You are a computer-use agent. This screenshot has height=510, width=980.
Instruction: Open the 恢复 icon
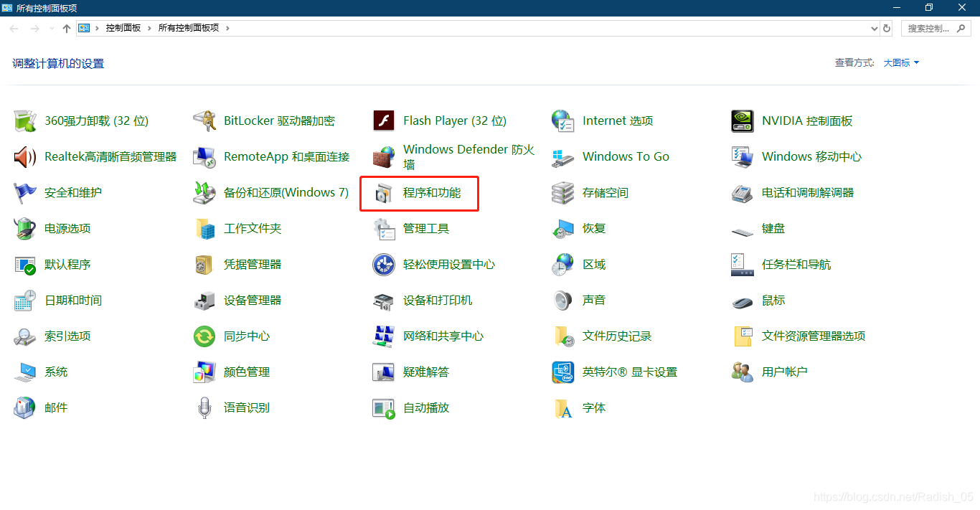tap(563, 229)
